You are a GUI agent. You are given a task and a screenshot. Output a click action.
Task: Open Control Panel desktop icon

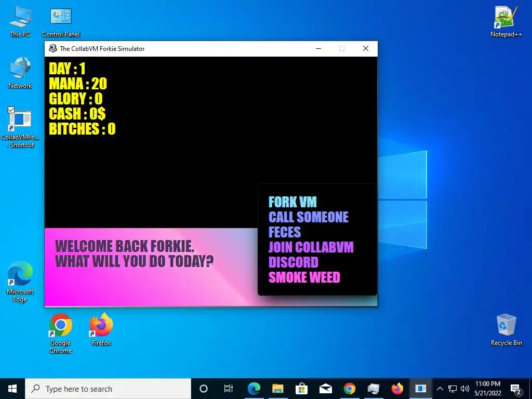click(61, 23)
